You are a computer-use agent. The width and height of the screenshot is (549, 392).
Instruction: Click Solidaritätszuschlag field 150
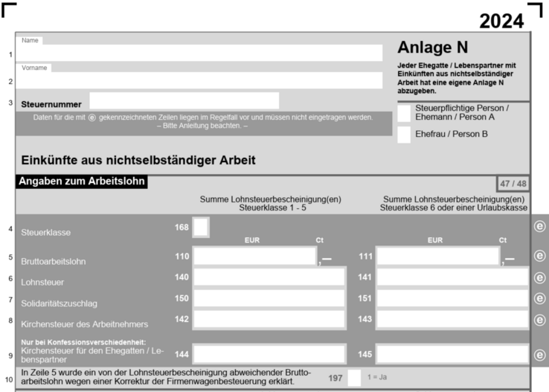[269, 298]
